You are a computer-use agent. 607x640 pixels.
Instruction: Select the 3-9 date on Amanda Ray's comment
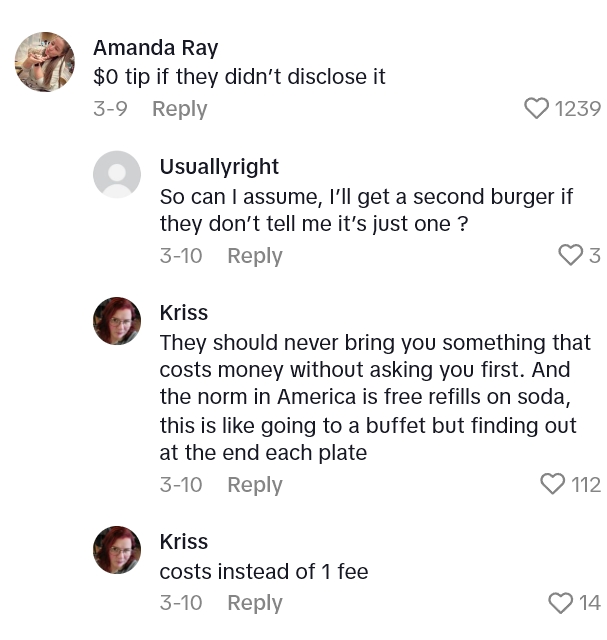pyautogui.click(x=110, y=109)
